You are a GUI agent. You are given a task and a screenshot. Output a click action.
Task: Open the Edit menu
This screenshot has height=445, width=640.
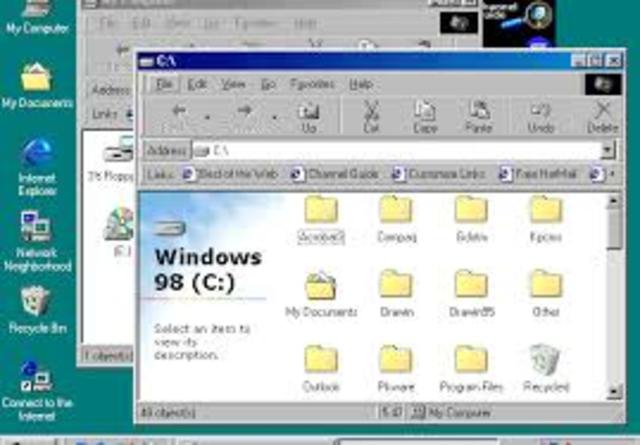[197, 85]
